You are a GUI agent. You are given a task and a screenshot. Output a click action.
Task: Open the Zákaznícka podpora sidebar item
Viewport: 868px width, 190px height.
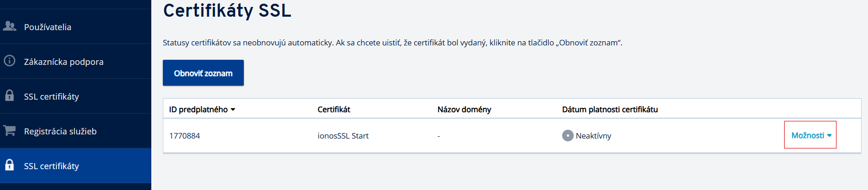coord(63,62)
